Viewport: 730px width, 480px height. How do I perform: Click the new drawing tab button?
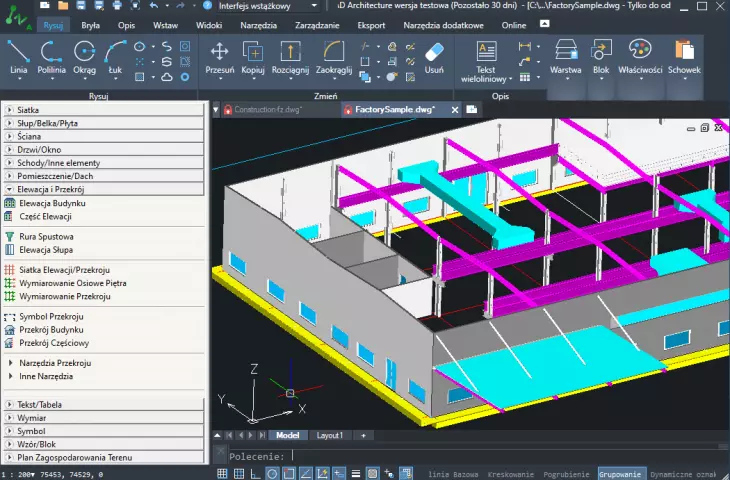472,109
